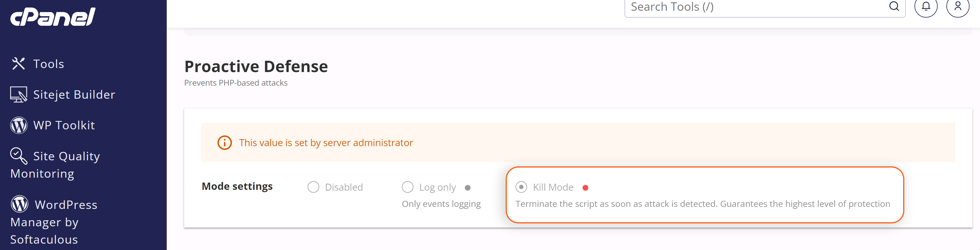This screenshot has width=980, height=250.
Task: Select the Log only radio button
Action: [x=407, y=187]
